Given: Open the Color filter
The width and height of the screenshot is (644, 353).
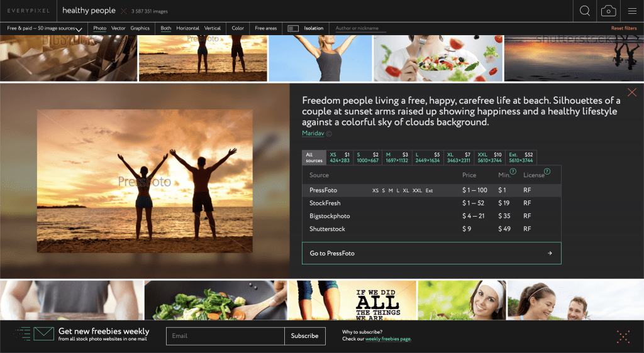Looking at the screenshot, I should click(x=238, y=28).
